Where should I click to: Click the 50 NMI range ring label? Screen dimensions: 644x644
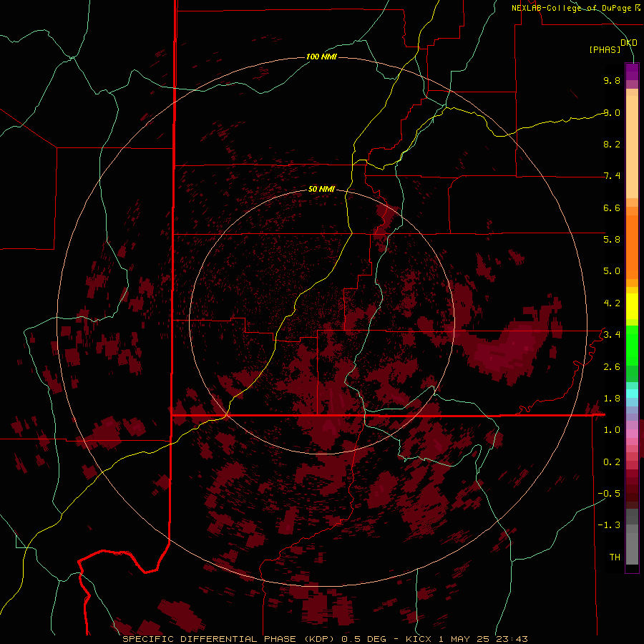(x=321, y=189)
